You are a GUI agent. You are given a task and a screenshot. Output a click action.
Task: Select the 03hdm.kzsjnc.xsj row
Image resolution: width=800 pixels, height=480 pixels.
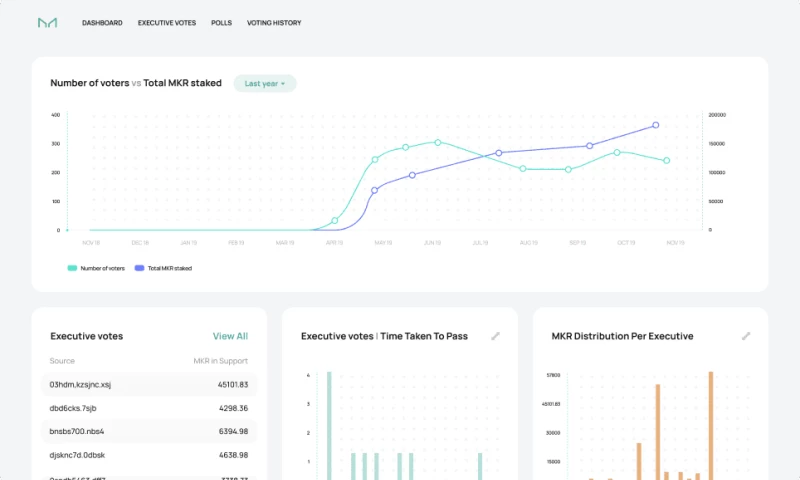[149, 385]
